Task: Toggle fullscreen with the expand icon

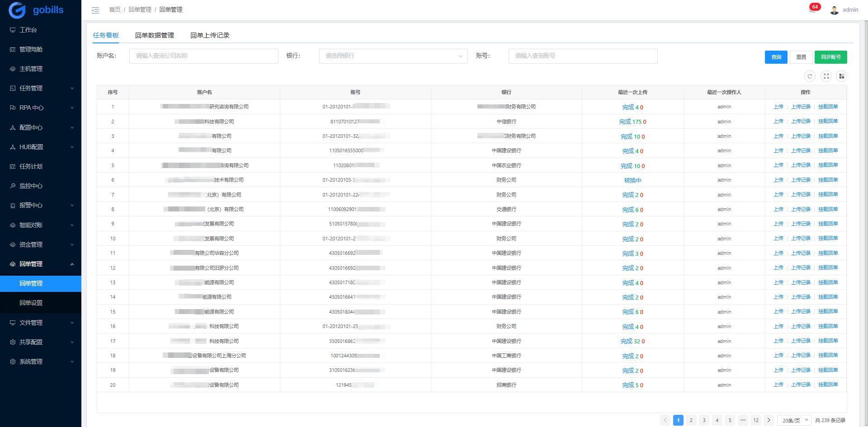Action: (826, 76)
